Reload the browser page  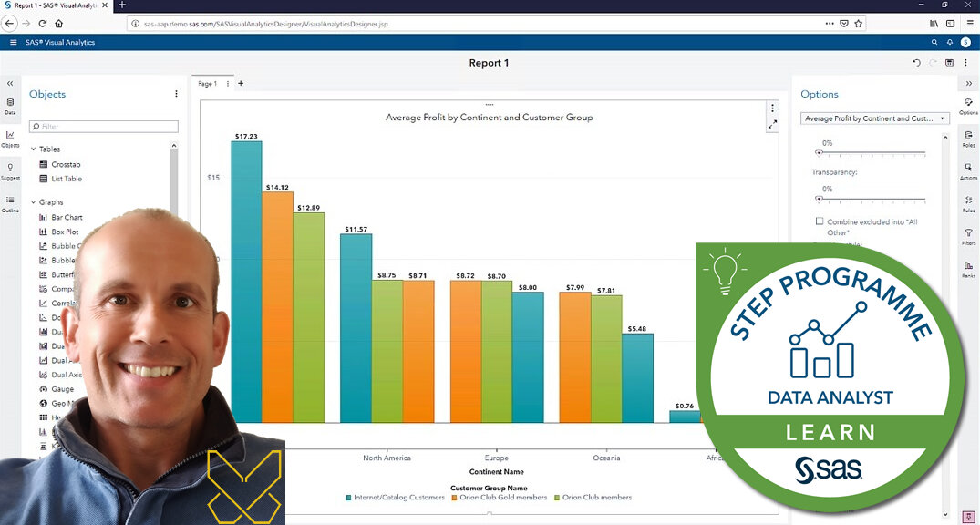click(43, 23)
